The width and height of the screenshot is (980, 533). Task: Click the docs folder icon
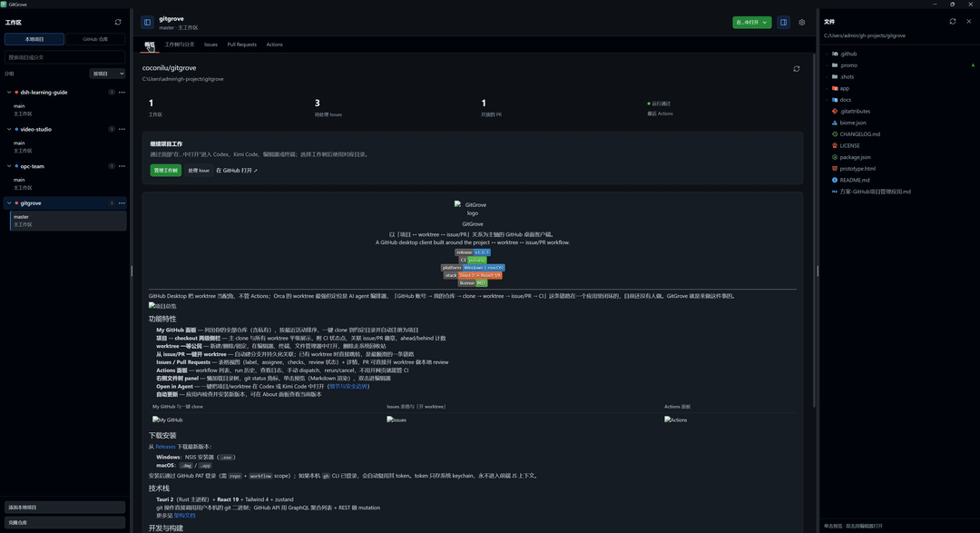tap(835, 100)
